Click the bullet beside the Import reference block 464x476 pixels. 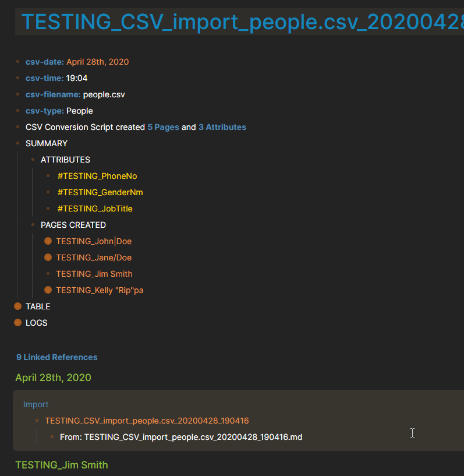click(x=38, y=421)
